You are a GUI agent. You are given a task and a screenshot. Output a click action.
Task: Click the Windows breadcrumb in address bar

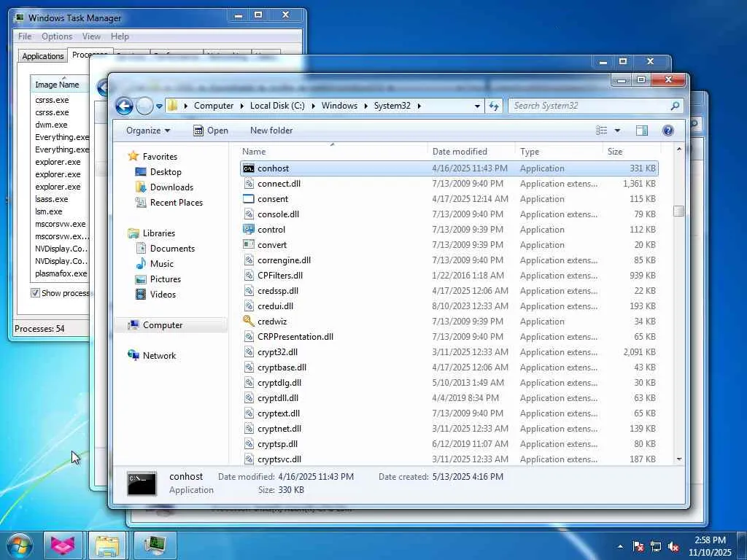(x=339, y=106)
